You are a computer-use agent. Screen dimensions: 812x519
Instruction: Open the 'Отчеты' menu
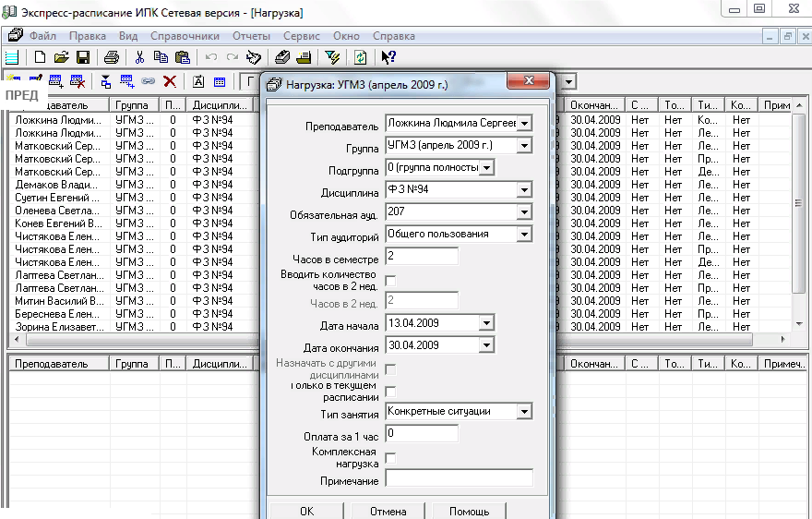(x=251, y=36)
